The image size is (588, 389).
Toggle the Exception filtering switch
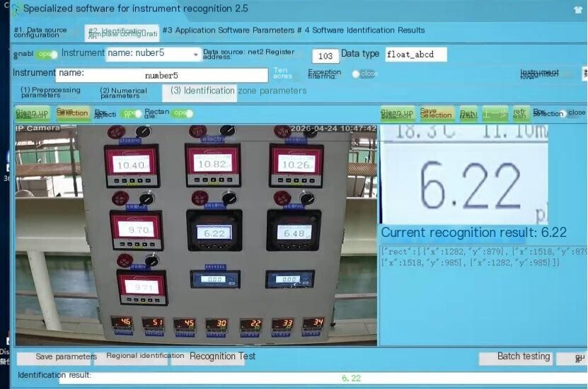[364, 74]
